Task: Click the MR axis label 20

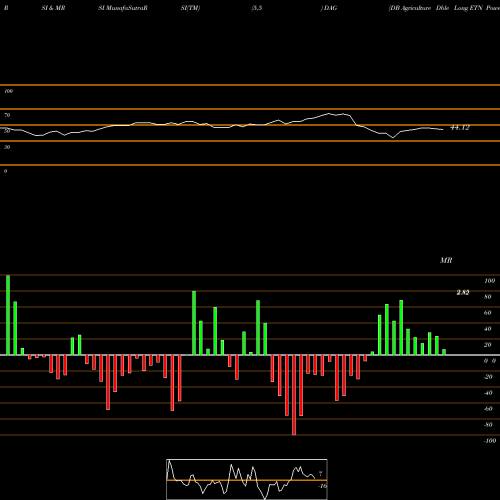Action: (x=488, y=345)
